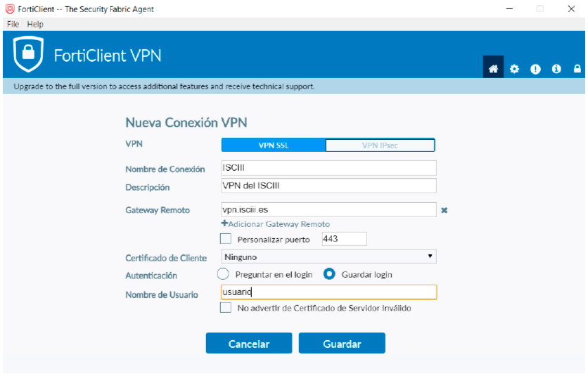Remove gateway with the X icon
This screenshot has width=588, height=383.
tap(444, 210)
